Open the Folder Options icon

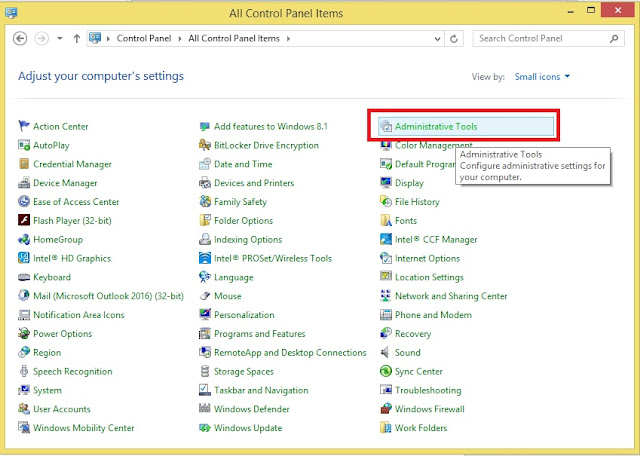pyautogui.click(x=204, y=220)
